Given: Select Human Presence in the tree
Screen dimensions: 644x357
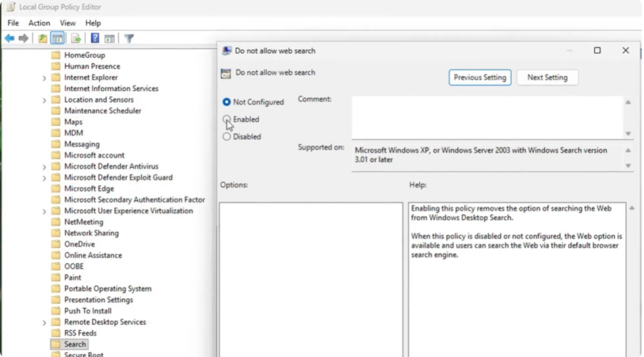Looking at the screenshot, I should (92, 66).
